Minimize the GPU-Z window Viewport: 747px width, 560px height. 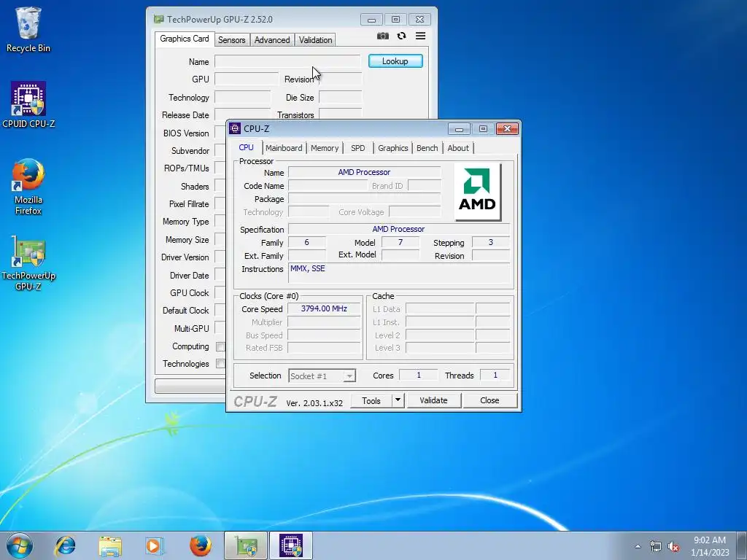coord(371,20)
